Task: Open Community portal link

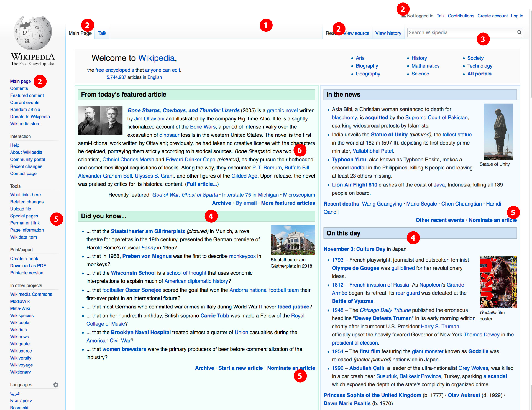Action: [x=27, y=159]
